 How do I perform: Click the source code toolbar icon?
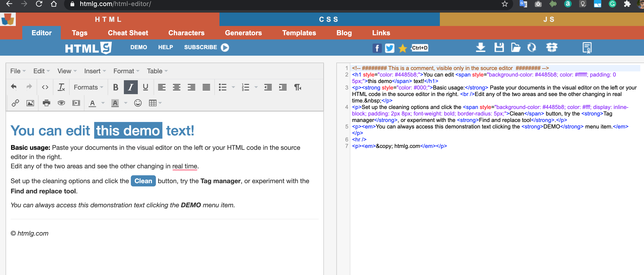(x=45, y=87)
